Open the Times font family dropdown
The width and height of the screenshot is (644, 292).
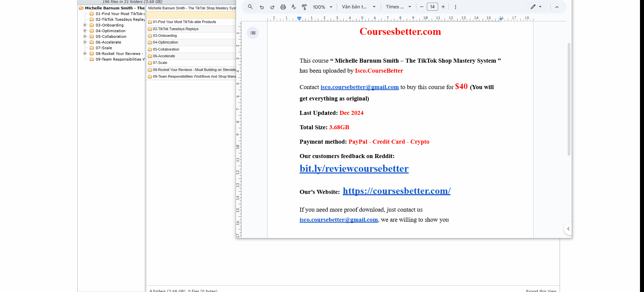398,7
